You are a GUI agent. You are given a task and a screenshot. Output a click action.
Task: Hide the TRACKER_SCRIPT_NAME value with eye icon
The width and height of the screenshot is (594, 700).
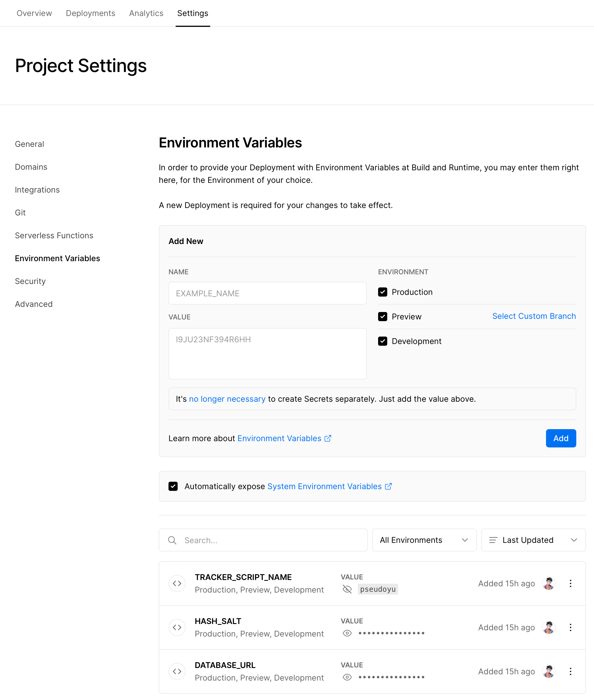(347, 589)
